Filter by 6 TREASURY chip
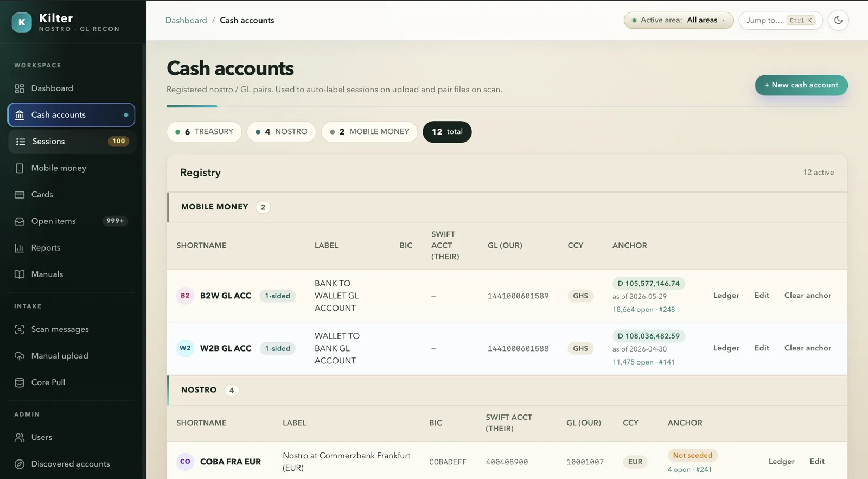Screen dimensions: 868x479 pyautogui.click(x=204, y=132)
